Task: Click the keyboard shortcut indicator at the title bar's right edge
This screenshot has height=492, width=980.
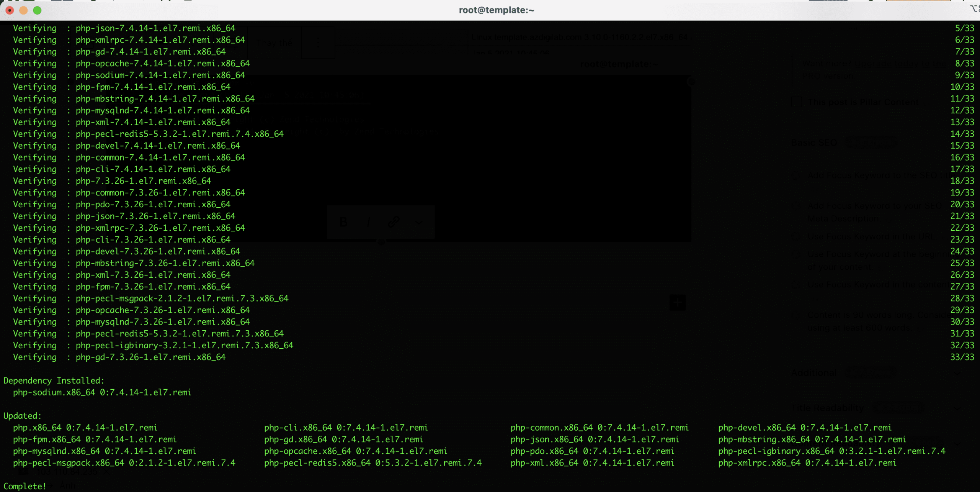Action: click(x=974, y=8)
